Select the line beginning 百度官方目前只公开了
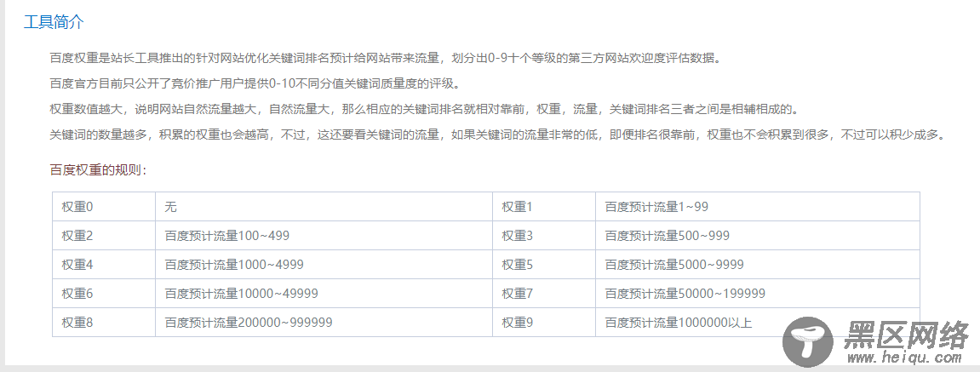The image size is (980, 372). (x=258, y=84)
